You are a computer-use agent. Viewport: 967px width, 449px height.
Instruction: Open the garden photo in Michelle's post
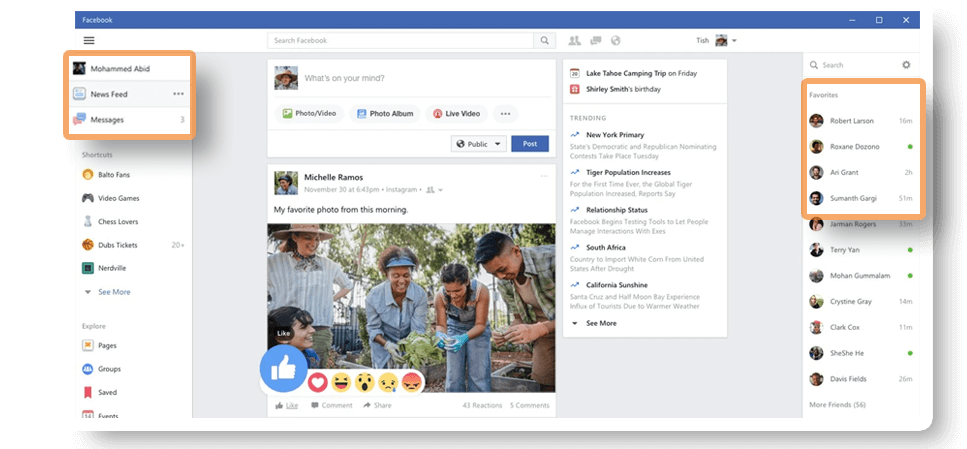point(411,308)
